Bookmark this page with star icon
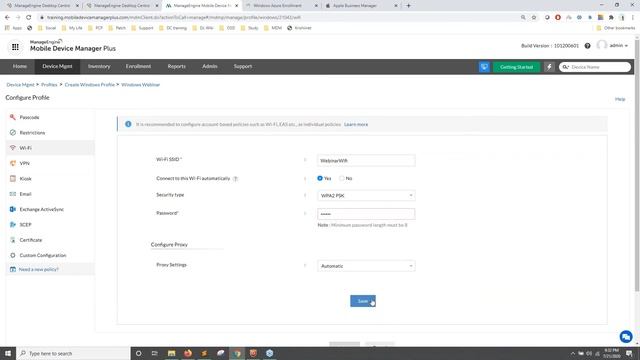The height and width of the screenshot is (360, 640). point(534,17)
